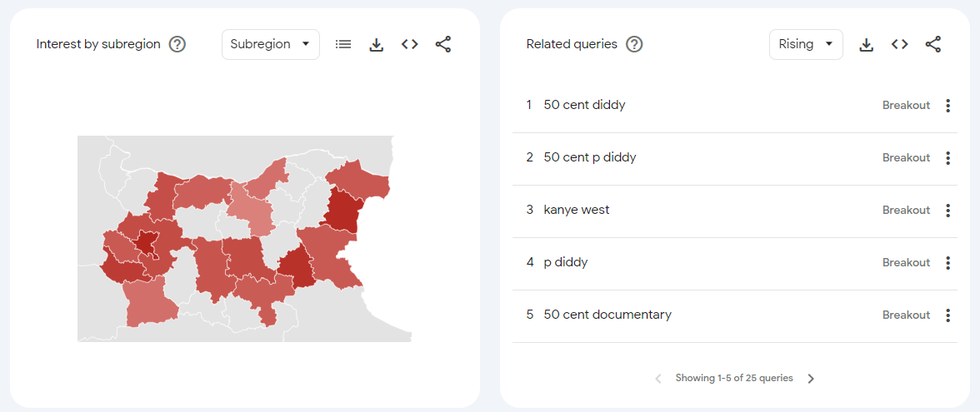This screenshot has height=412, width=980.
Task: Click Breakout label for 50 cent documentary
Action: [x=907, y=315]
